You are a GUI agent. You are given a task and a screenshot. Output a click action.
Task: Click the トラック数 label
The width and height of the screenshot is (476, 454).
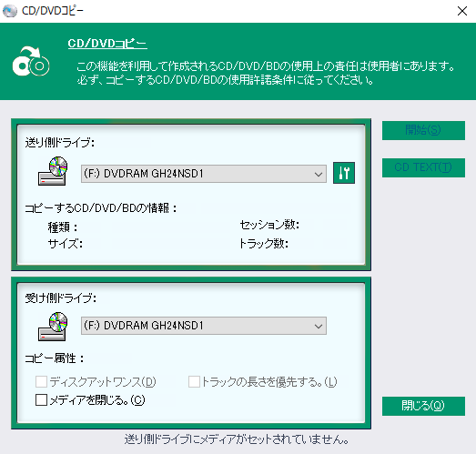point(264,244)
